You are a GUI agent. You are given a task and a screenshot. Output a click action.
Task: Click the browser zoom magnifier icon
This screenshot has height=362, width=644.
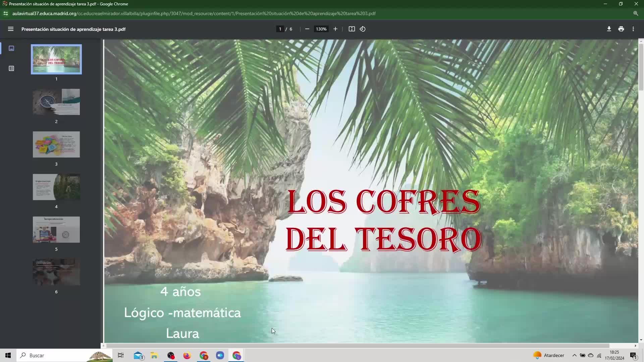pos(635,13)
